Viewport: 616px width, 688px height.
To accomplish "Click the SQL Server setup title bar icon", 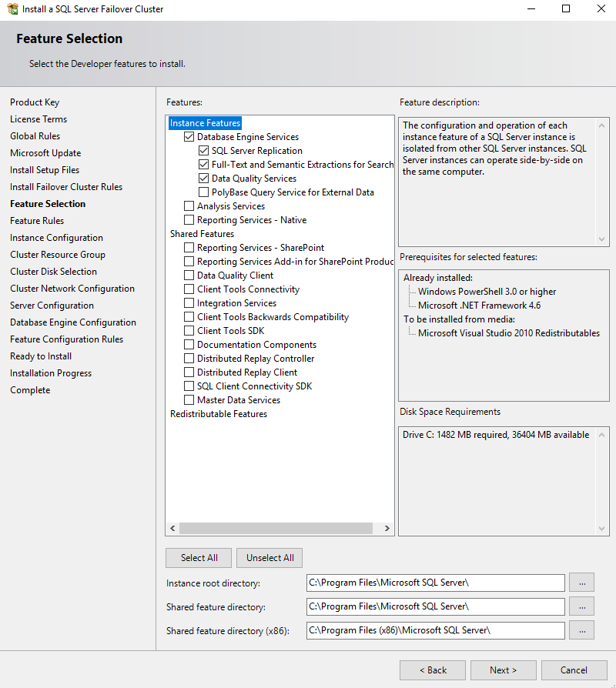I will pos(12,8).
